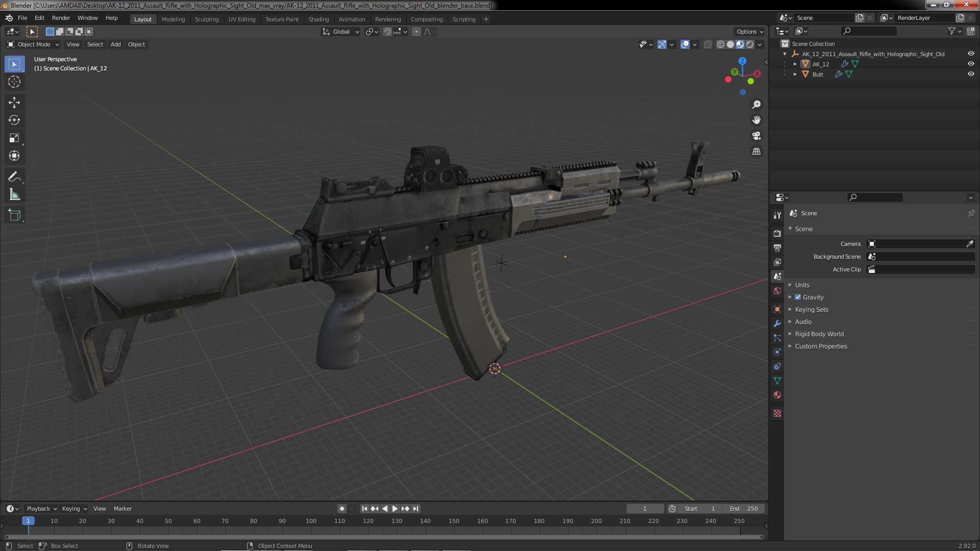Switch to the Shading workspace tab
This screenshot has width=980, height=551.
(x=318, y=19)
